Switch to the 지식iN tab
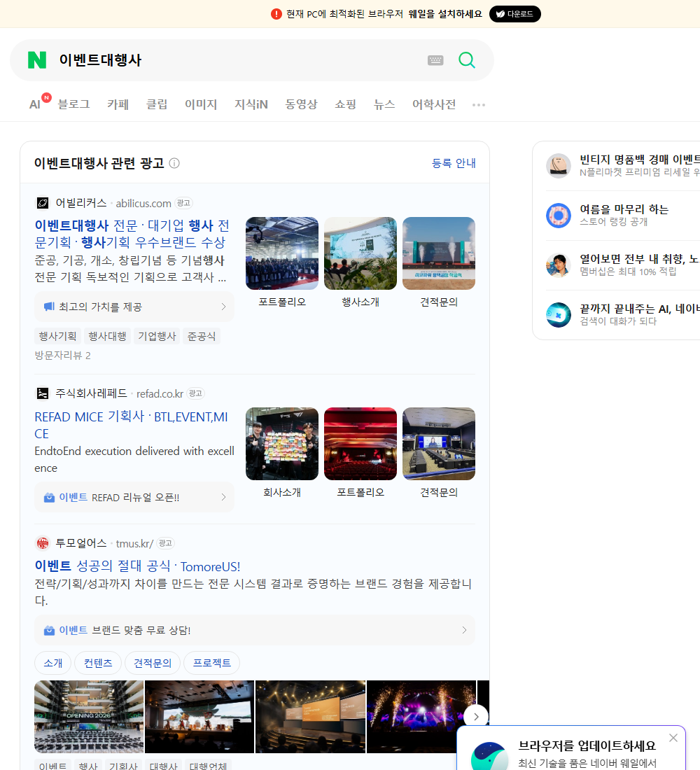This screenshot has width=700, height=770. coord(251,104)
